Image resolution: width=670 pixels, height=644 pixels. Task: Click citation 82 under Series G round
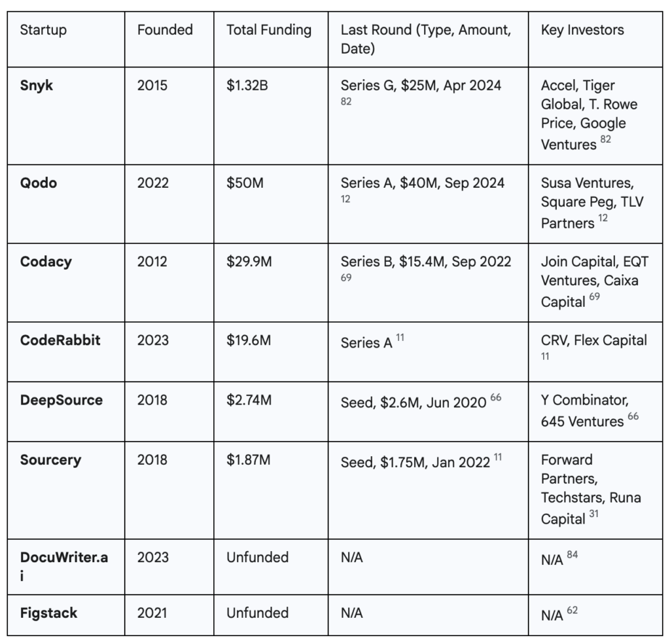(x=346, y=101)
